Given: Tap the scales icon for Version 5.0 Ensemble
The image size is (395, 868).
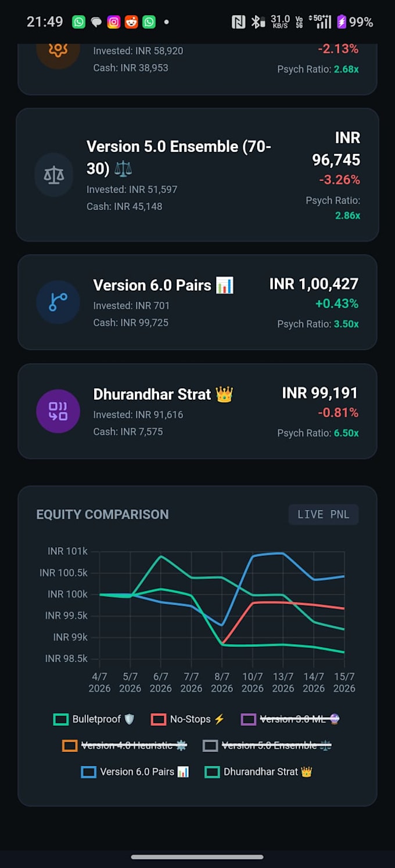Looking at the screenshot, I should point(54,175).
